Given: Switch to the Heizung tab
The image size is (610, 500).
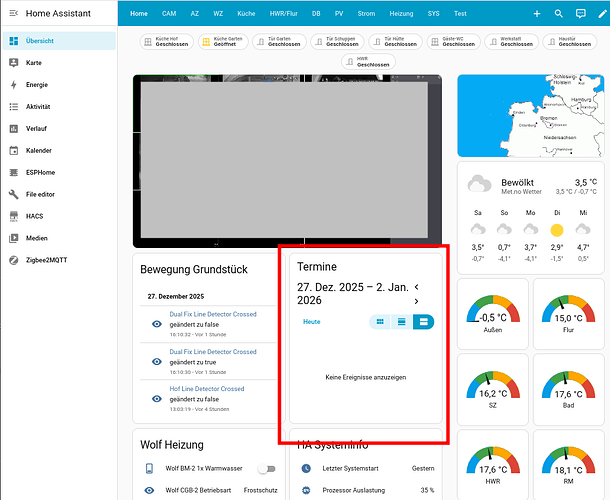Looking at the screenshot, I should [x=401, y=14].
